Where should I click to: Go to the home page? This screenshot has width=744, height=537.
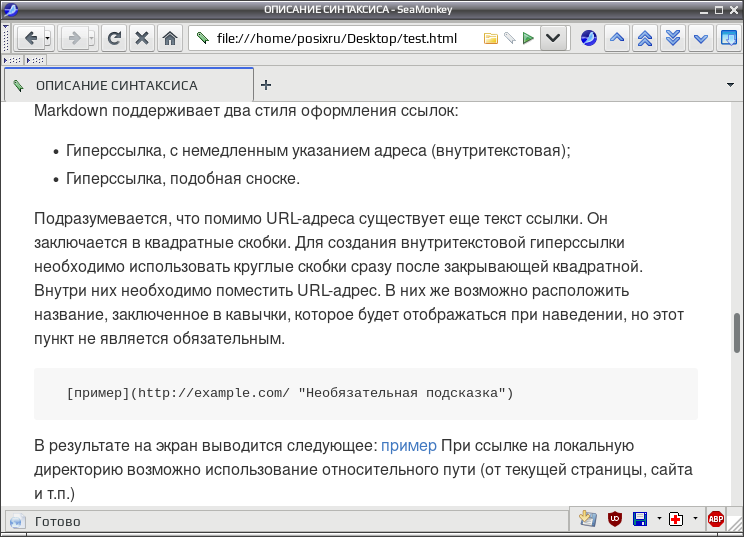coord(169,38)
